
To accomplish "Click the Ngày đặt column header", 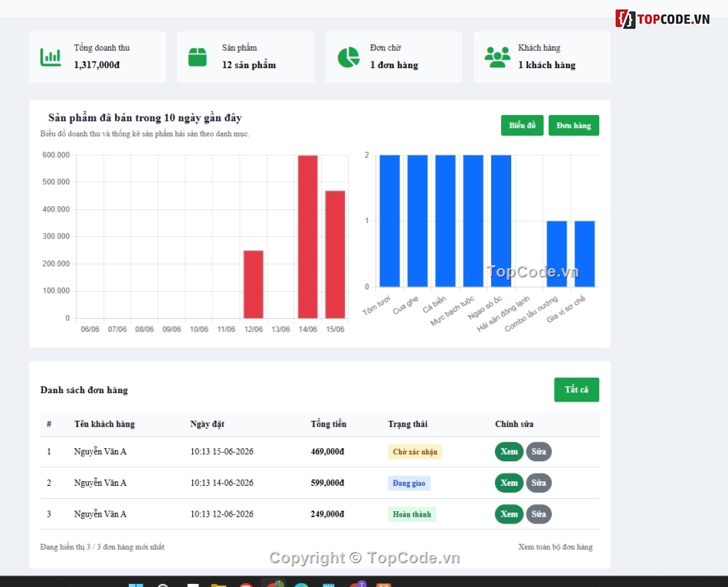I will tap(207, 424).
